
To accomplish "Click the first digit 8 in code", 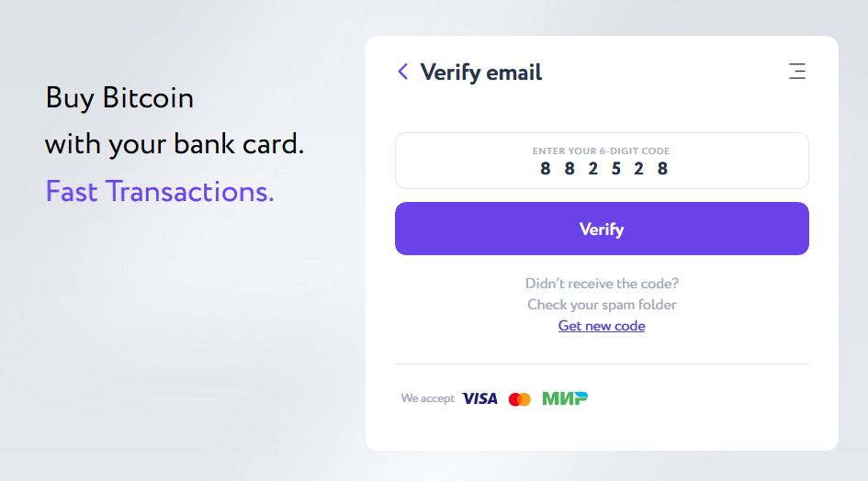I will [546, 169].
